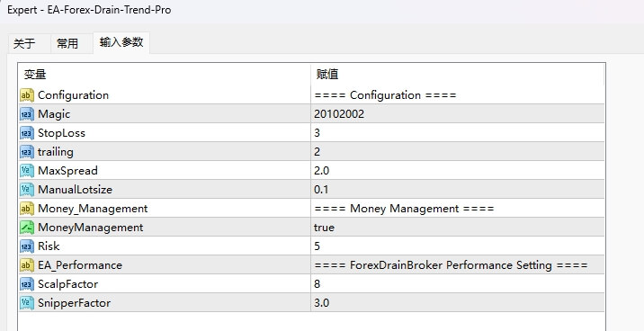Select the Money_Management variable name
The image size is (644, 331).
tap(93, 209)
